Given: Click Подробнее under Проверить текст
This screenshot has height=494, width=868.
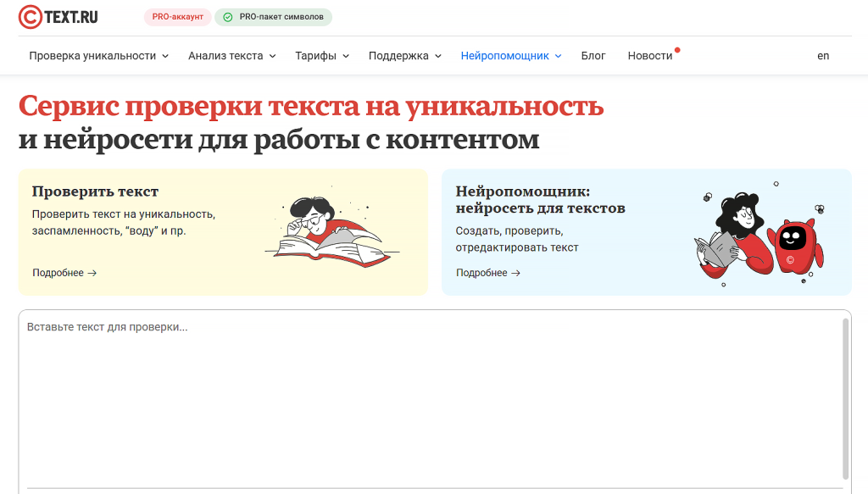Looking at the screenshot, I should click(x=57, y=273).
